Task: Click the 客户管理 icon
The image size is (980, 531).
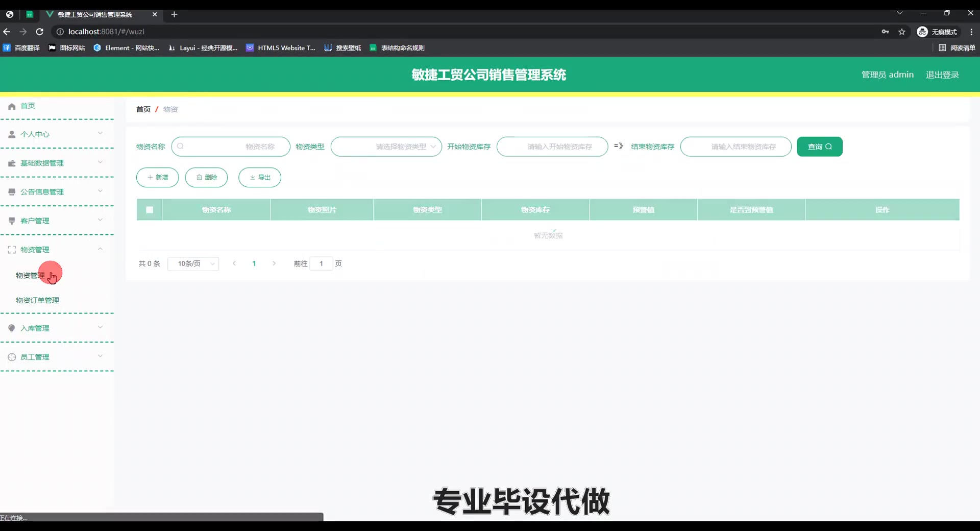Action: (x=12, y=221)
